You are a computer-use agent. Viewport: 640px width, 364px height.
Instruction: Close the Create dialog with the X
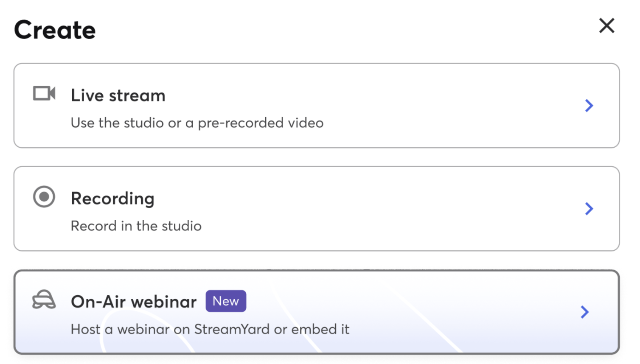[606, 25]
